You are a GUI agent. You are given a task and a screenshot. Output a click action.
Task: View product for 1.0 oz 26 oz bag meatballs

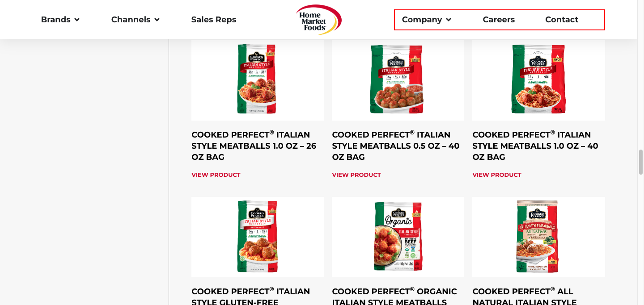[216, 175]
